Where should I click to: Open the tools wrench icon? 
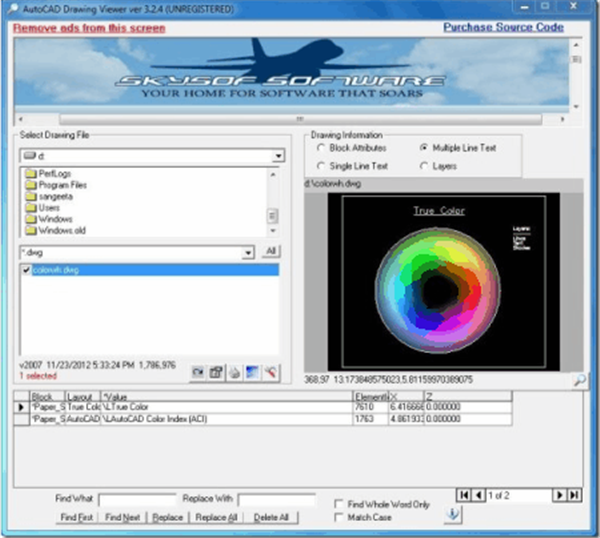(271, 372)
